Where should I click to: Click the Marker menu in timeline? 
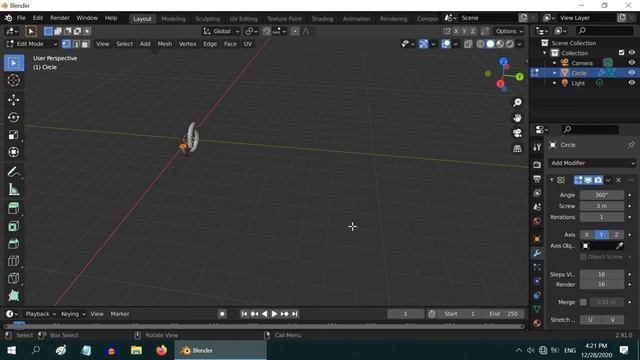tap(120, 314)
